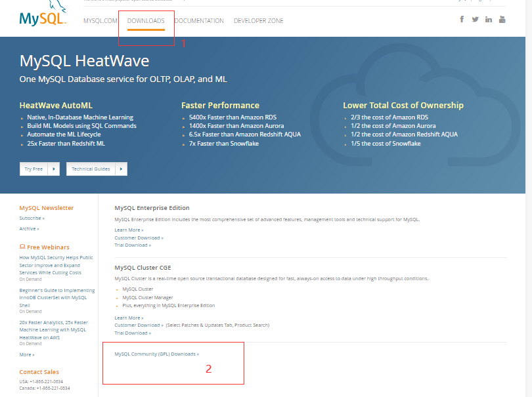This screenshot has height=397, width=532.
Task: Click '25x Faster than Redshift ML' text
Action: (x=66, y=144)
